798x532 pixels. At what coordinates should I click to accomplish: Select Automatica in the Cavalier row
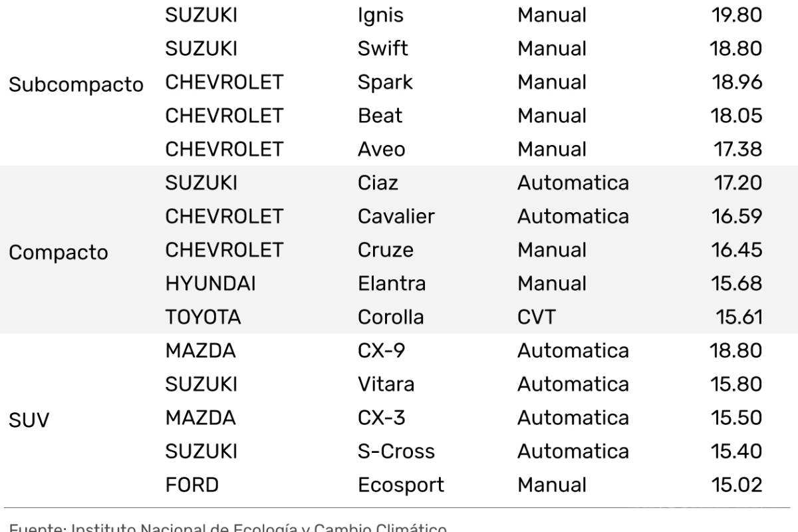pos(573,217)
